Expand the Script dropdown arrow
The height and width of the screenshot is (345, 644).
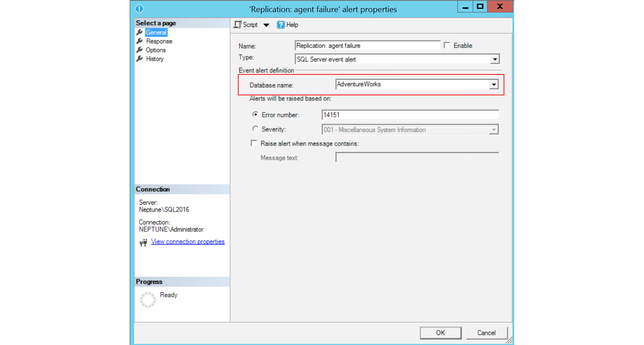266,25
